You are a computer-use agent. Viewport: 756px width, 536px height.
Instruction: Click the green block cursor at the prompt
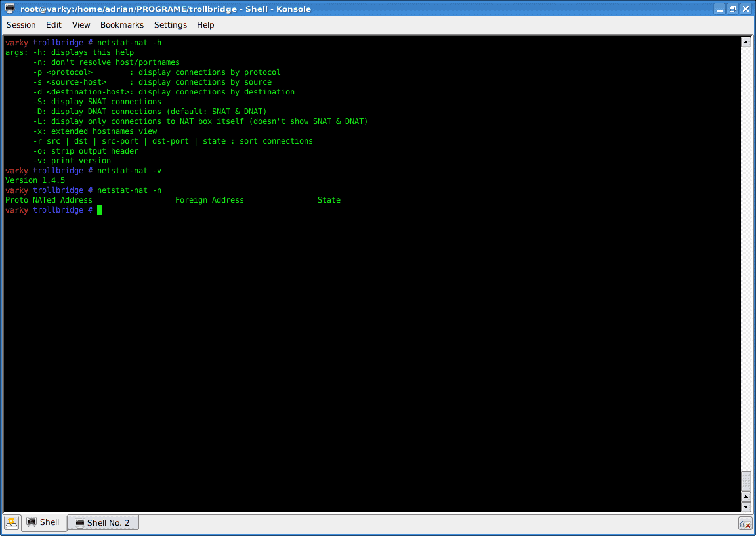tap(99, 209)
